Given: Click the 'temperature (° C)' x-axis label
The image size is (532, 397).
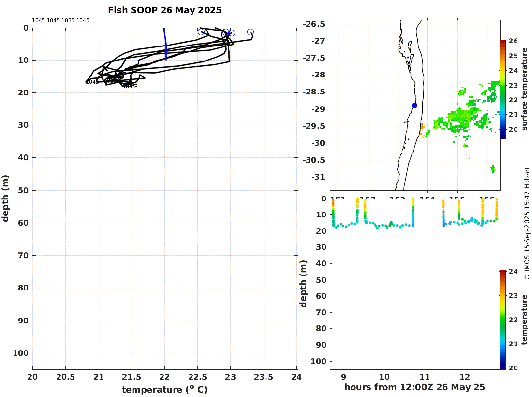Looking at the screenshot, I should [164, 389].
